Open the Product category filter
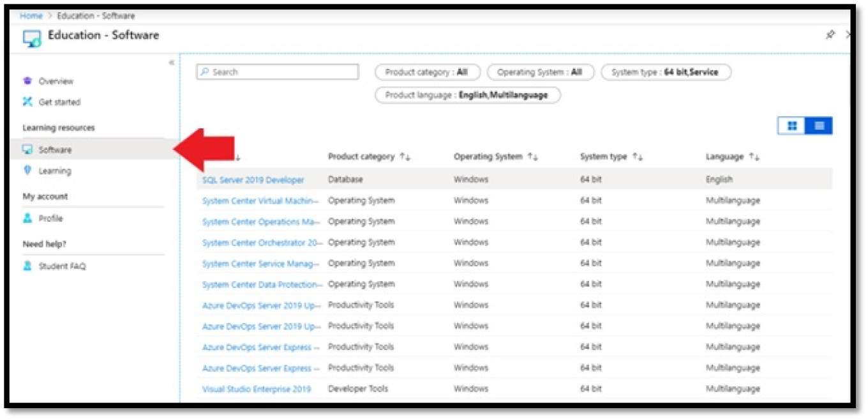The width and height of the screenshot is (868, 419). (426, 72)
